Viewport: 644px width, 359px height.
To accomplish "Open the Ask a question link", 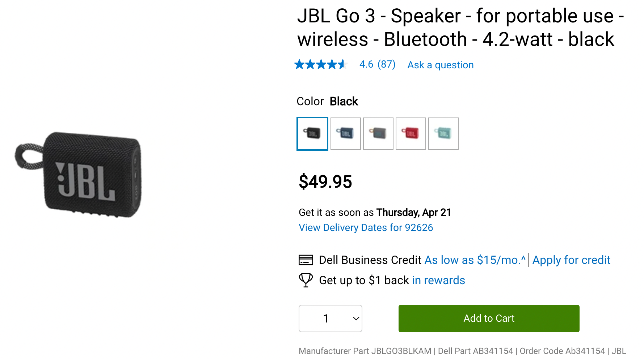I will coord(440,65).
